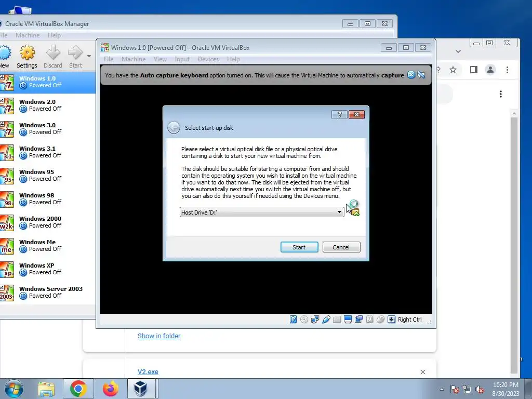Launch Firefox from the taskbar

(x=110, y=389)
